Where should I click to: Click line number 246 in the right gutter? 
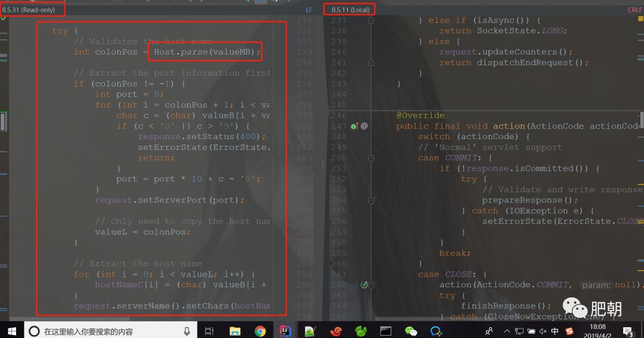point(339,115)
